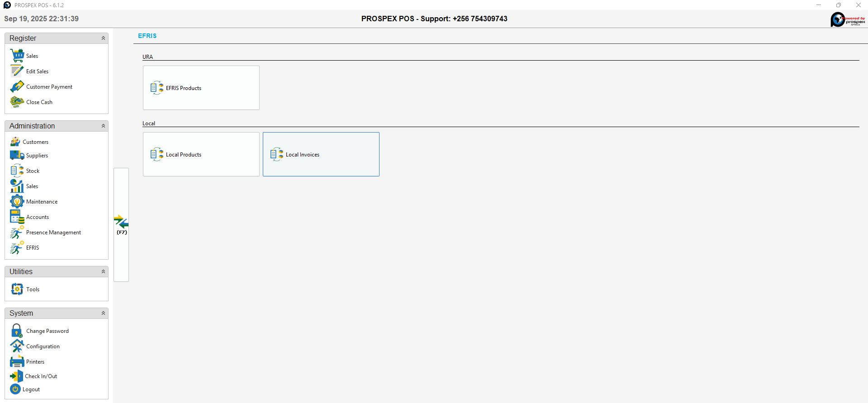Image resolution: width=868 pixels, height=403 pixels.
Task: Click the Change Password padlock icon
Action: click(17, 331)
